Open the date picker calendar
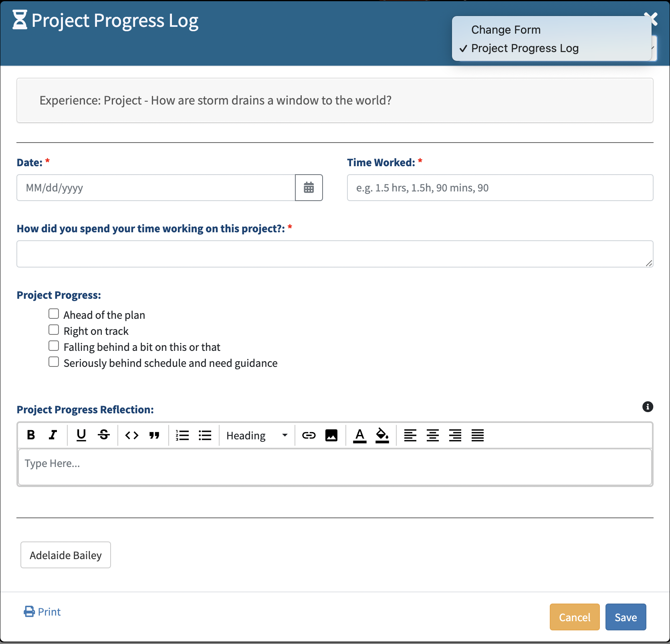The width and height of the screenshot is (670, 644). [309, 187]
